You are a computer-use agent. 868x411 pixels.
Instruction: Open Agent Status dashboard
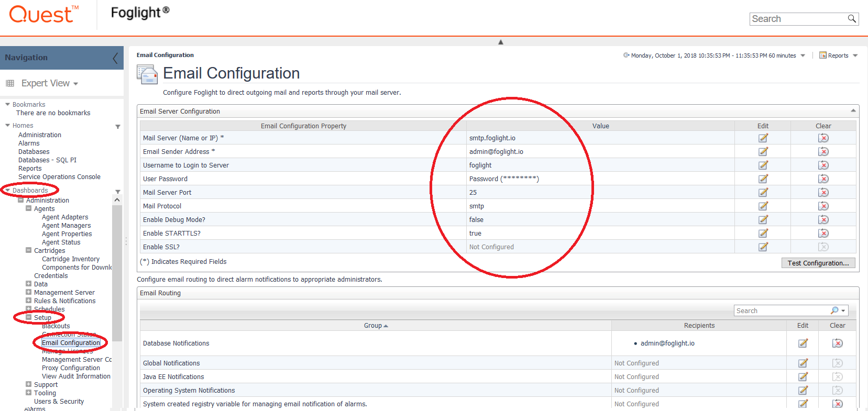tap(61, 242)
